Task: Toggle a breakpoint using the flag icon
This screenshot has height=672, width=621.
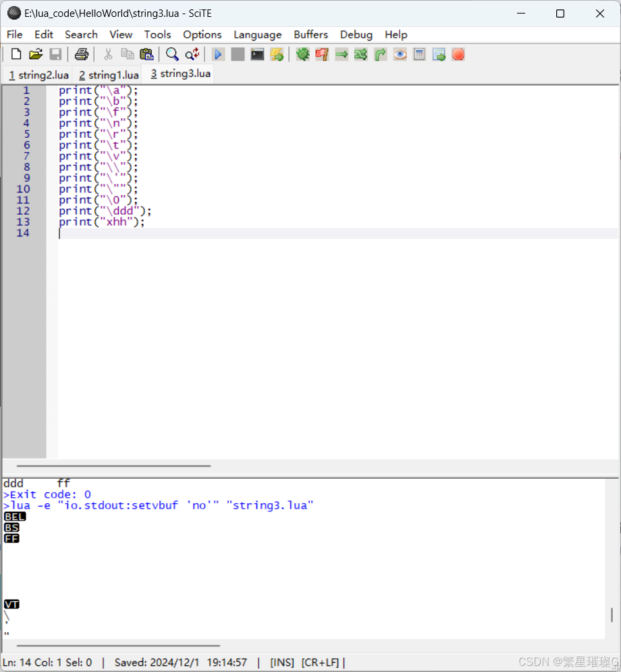Action: [322, 54]
